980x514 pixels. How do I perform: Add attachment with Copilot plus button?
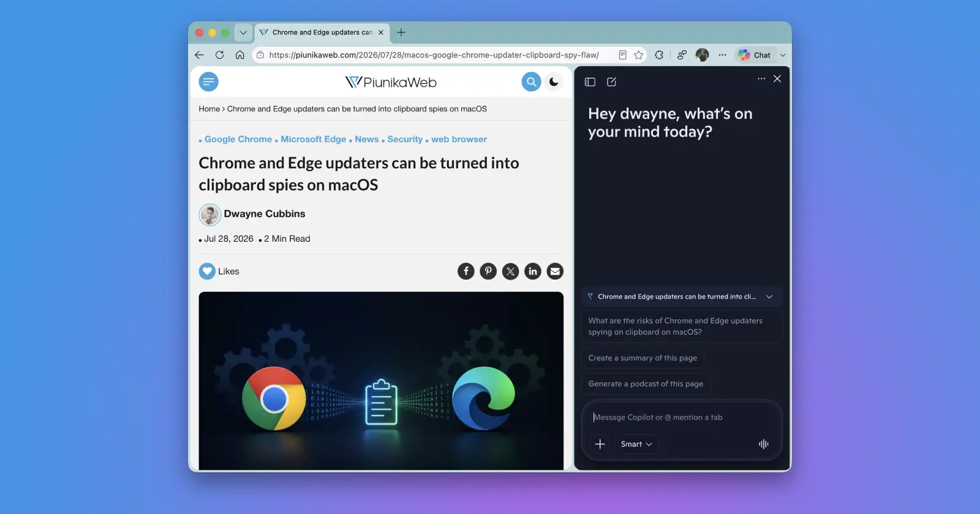[600, 444]
